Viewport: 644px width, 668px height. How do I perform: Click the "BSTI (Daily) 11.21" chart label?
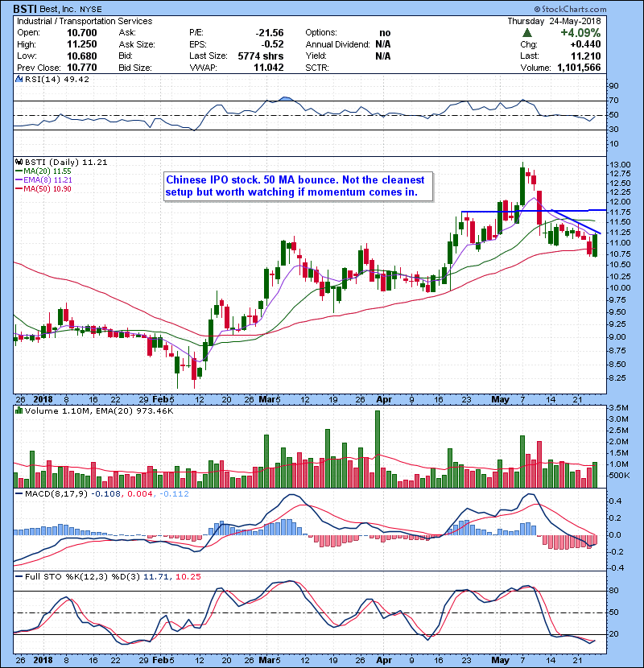66,162
